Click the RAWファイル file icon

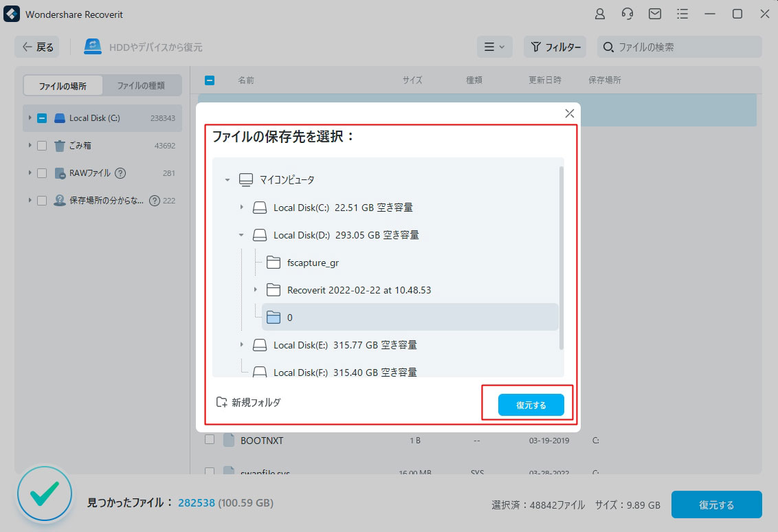pyautogui.click(x=60, y=173)
